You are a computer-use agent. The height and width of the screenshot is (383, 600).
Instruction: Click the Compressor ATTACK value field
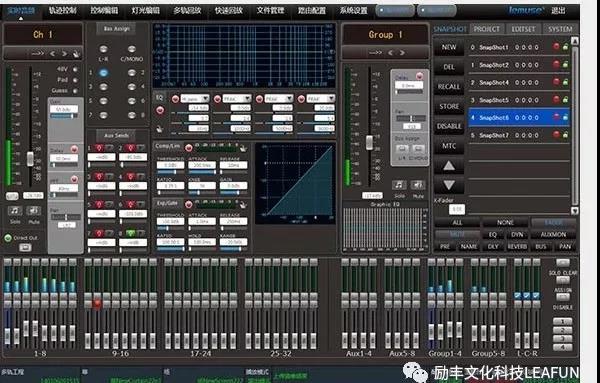(202, 165)
